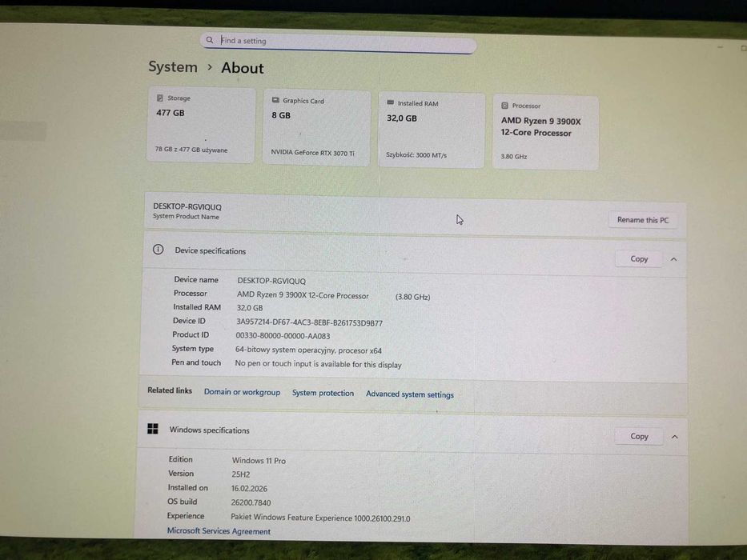Select Product ID value 00330-80000-00000-AA083
Screen dimensions: 747x560
pos(283,336)
